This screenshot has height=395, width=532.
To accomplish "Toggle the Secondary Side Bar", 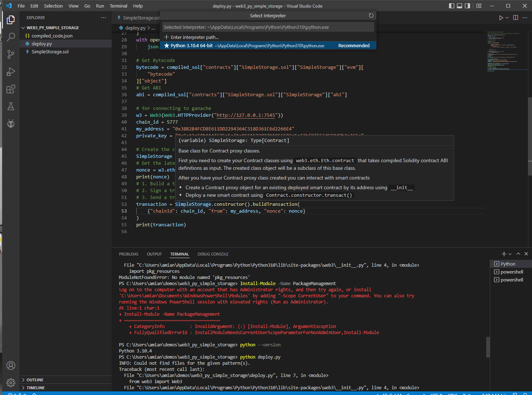I will 467,6.
